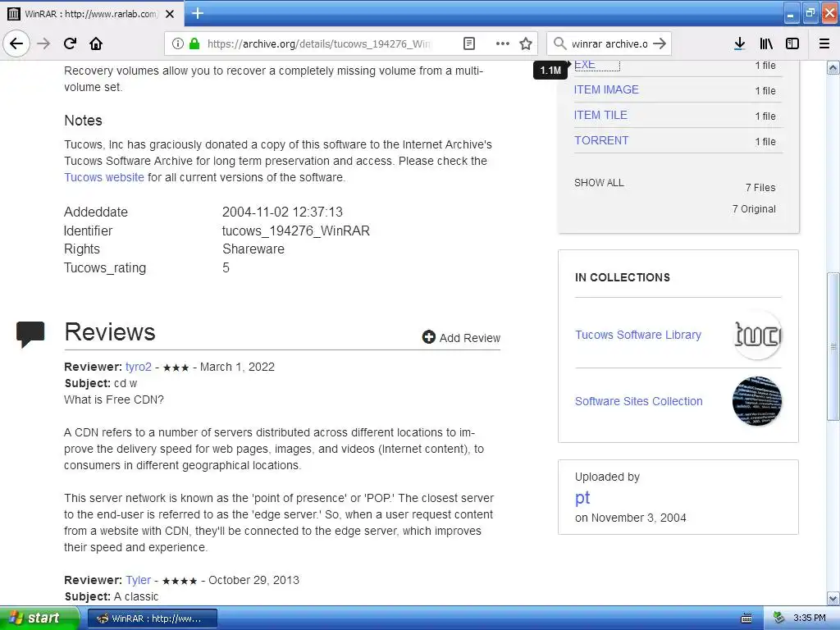
Task: Click the IN COLLECTIONS heading
Action: tap(623, 277)
